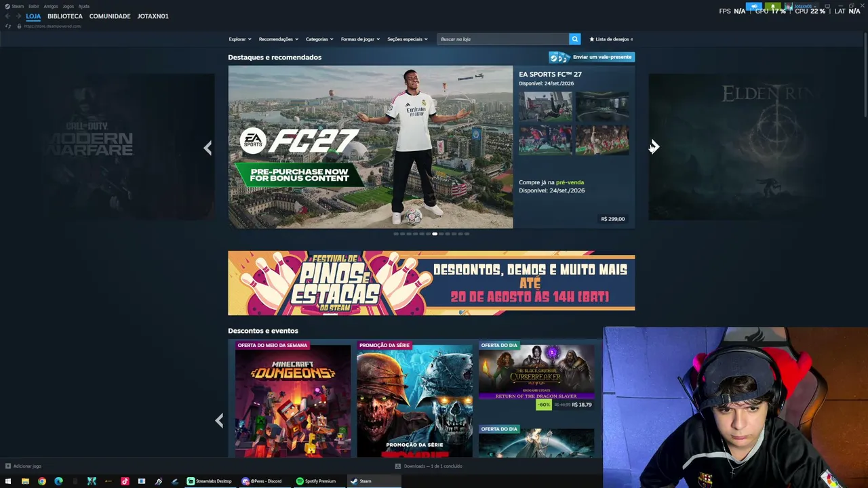Open the Windows Start menu
This screenshot has height=488, width=868.
(x=8, y=481)
